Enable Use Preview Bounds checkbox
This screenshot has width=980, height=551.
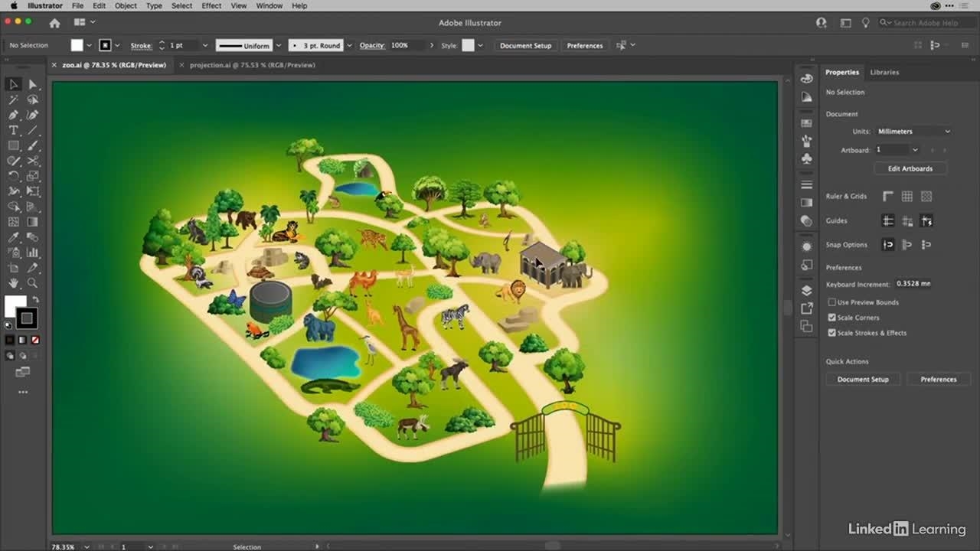pos(831,302)
